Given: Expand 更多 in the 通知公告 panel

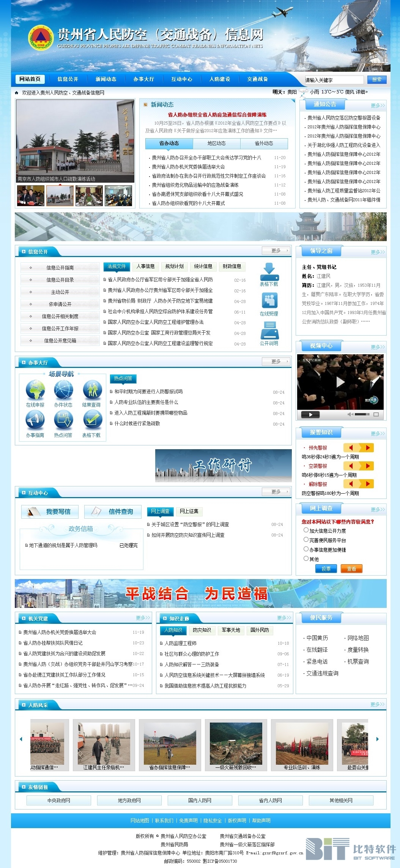Looking at the screenshot, I should click(x=378, y=106).
